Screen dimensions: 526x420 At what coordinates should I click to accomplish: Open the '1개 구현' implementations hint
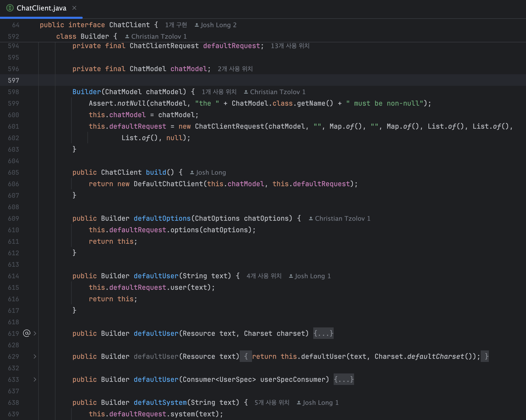pyautogui.click(x=176, y=25)
